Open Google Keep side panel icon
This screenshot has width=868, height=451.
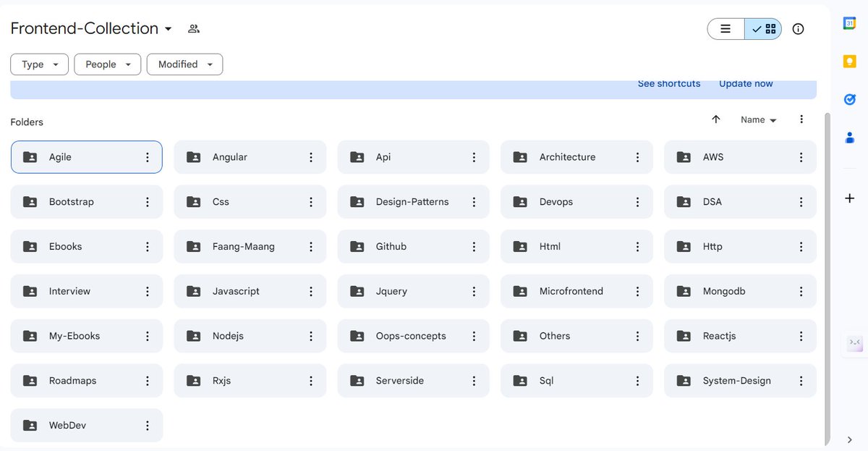pyautogui.click(x=849, y=62)
